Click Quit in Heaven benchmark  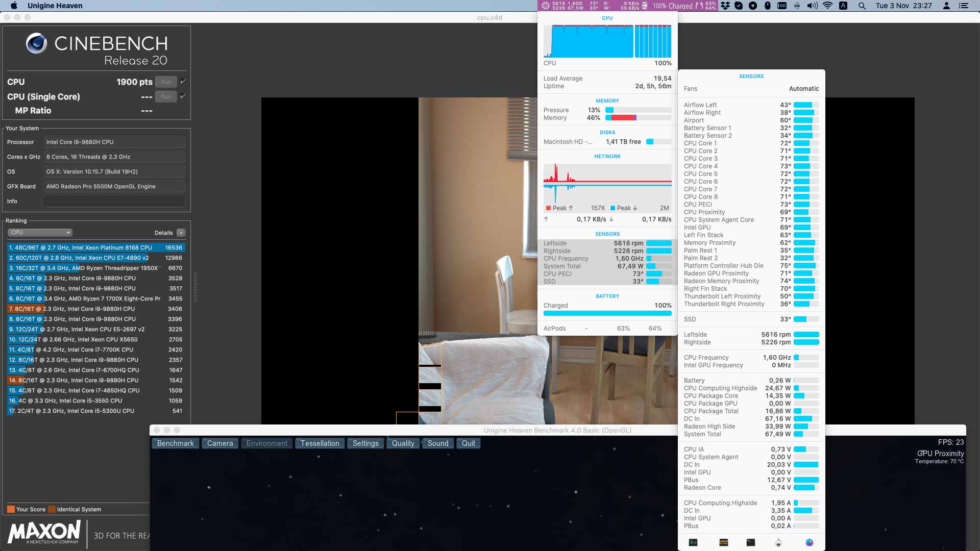468,443
